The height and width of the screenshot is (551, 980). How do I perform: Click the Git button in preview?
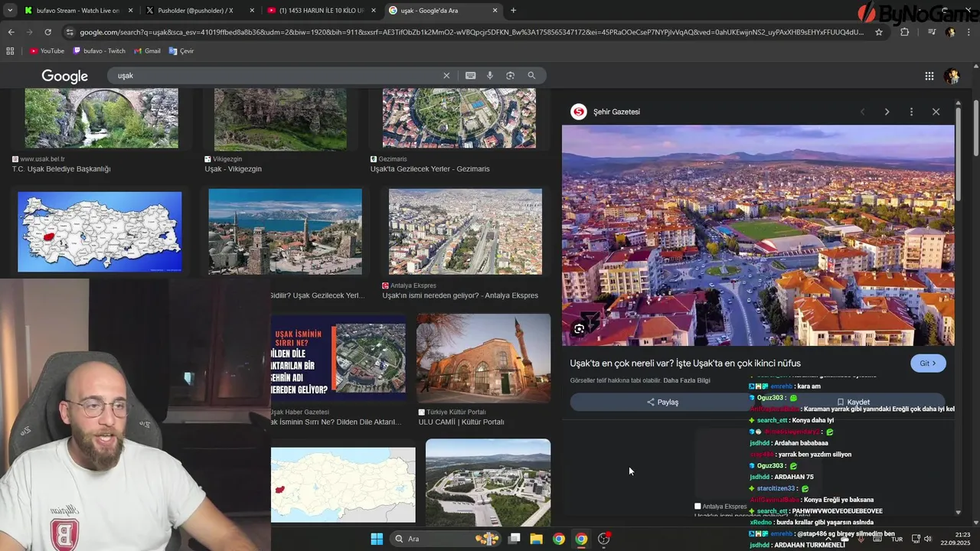[928, 364]
